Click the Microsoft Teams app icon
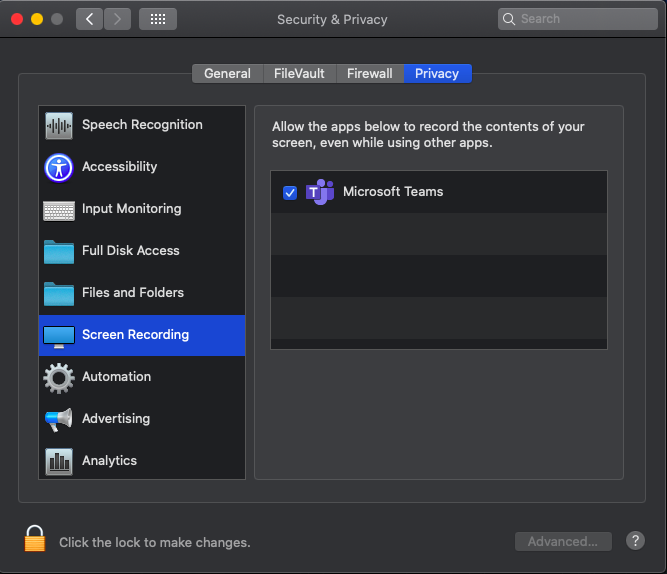The height and width of the screenshot is (574, 667). (x=320, y=192)
